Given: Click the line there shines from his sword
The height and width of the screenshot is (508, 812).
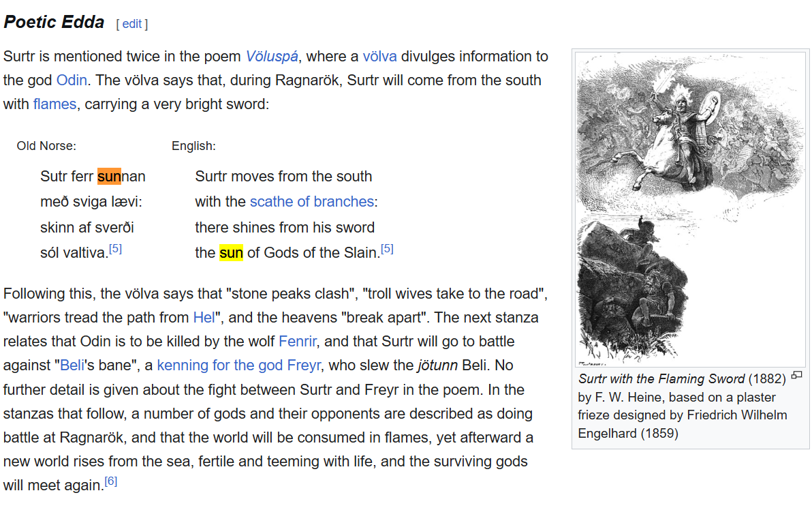Looking at the screenshot, I should coord(285,227).
